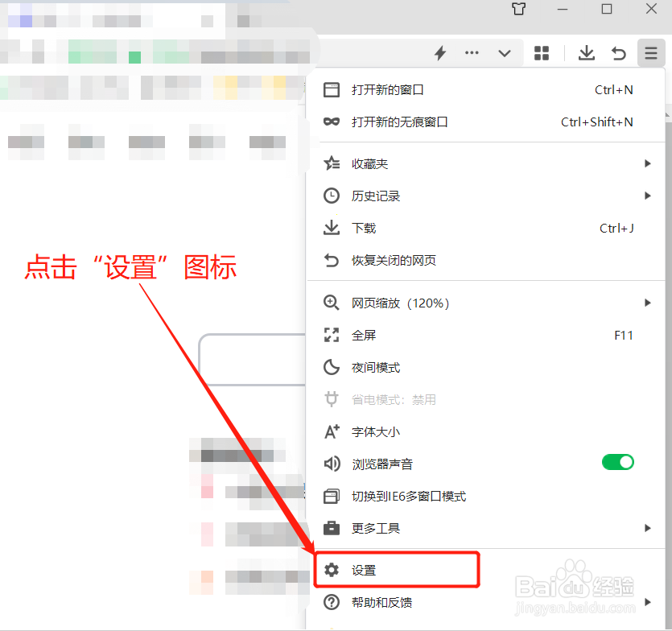672x631 pixels.
Task: Open the download manager icon in toolbar
Action: pos(586,53)
